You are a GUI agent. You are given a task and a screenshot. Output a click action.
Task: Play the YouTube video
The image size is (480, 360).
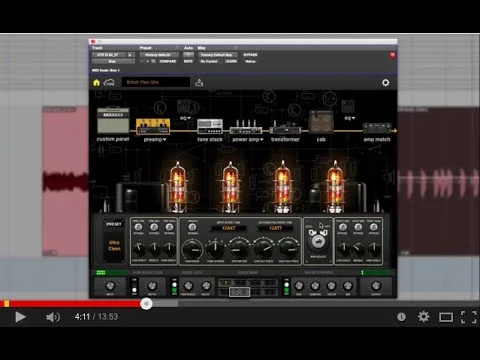(x=20, y=317)
